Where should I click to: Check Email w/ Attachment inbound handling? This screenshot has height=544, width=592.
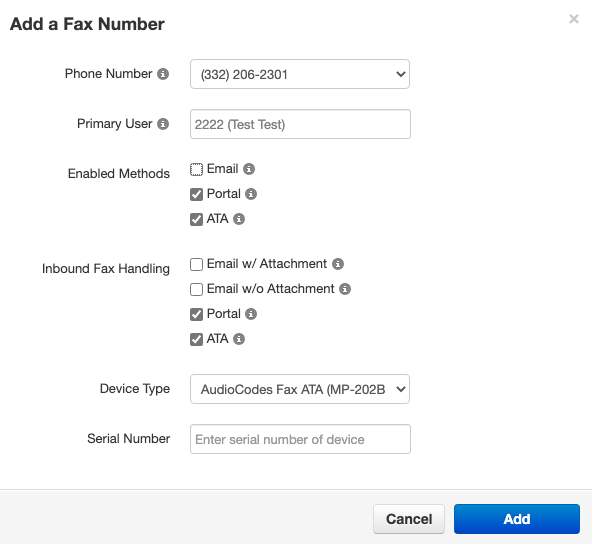[196, 264]
